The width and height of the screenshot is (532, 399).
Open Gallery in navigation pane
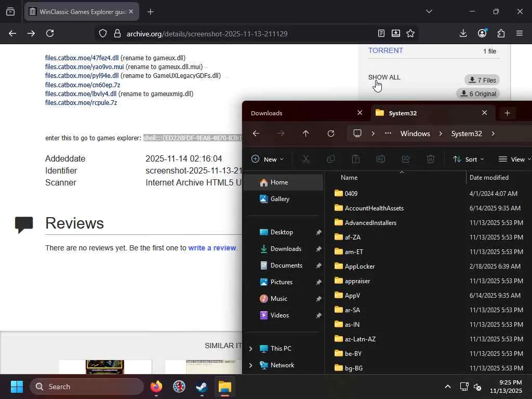pos(284,199)
